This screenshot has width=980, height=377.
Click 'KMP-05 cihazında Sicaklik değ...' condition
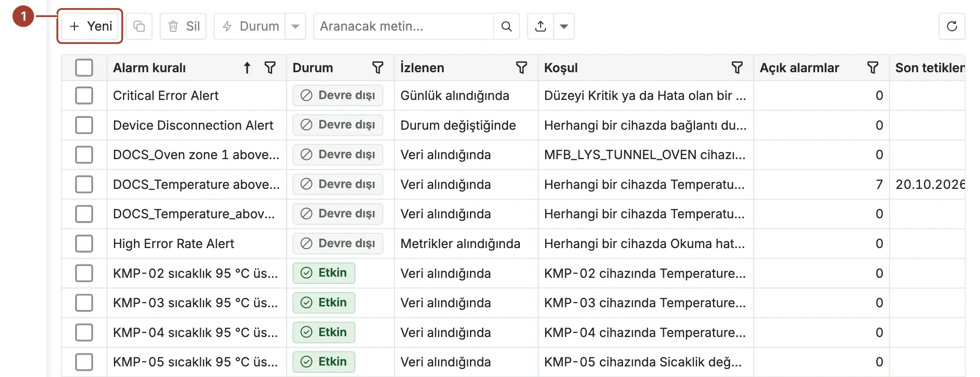(643, 362)
